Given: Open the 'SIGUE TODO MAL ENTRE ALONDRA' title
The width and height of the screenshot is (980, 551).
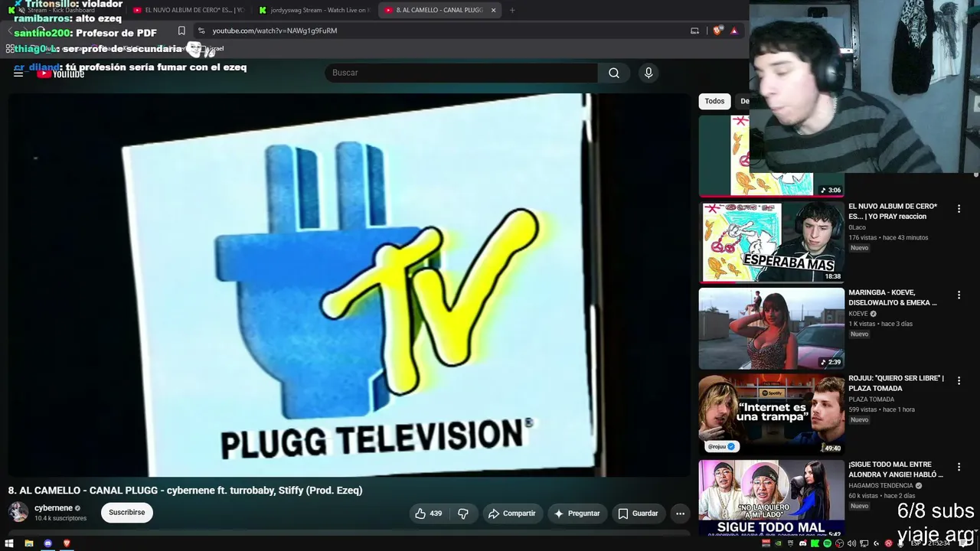Looking at the screenshot, I should (896, 469).
